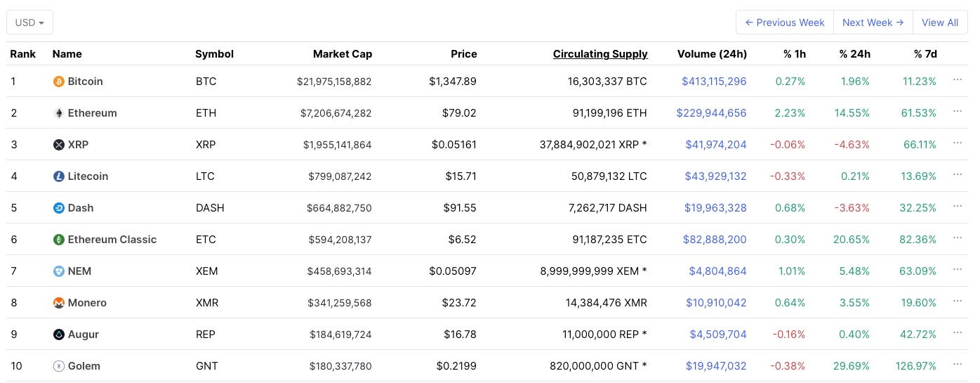Expand the three-dot menu for Ethereum Classic
Screen dimensions: 980x383
coord(957,238)
